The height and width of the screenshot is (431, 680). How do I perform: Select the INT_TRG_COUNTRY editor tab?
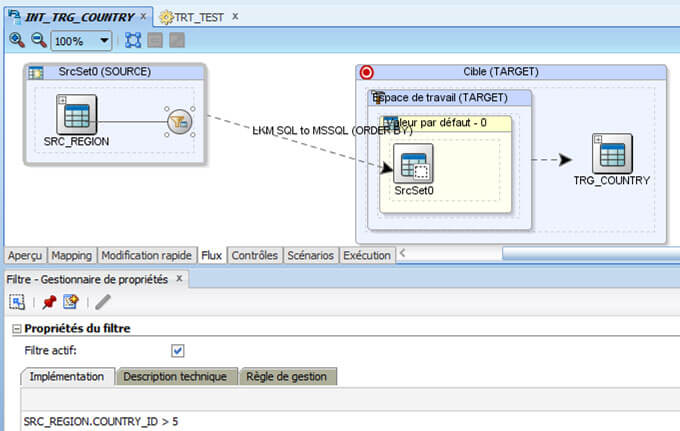[79, 17]
